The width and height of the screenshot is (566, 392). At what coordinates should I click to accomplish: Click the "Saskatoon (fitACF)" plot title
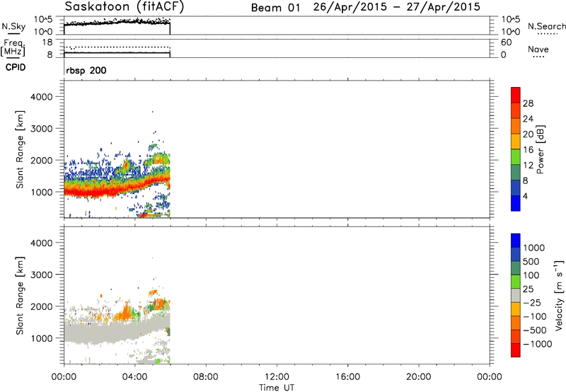(x=125, y=6)
